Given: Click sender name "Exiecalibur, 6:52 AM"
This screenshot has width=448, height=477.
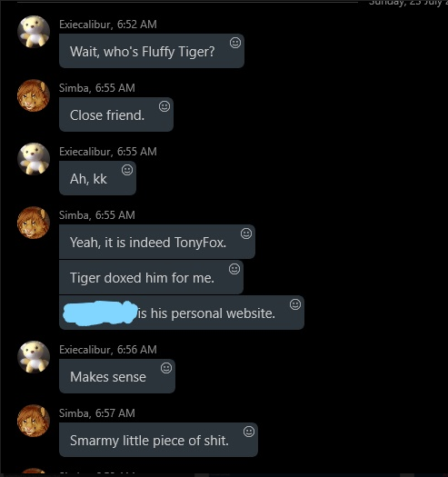Looking at the screenshot, I should point(108,24).
